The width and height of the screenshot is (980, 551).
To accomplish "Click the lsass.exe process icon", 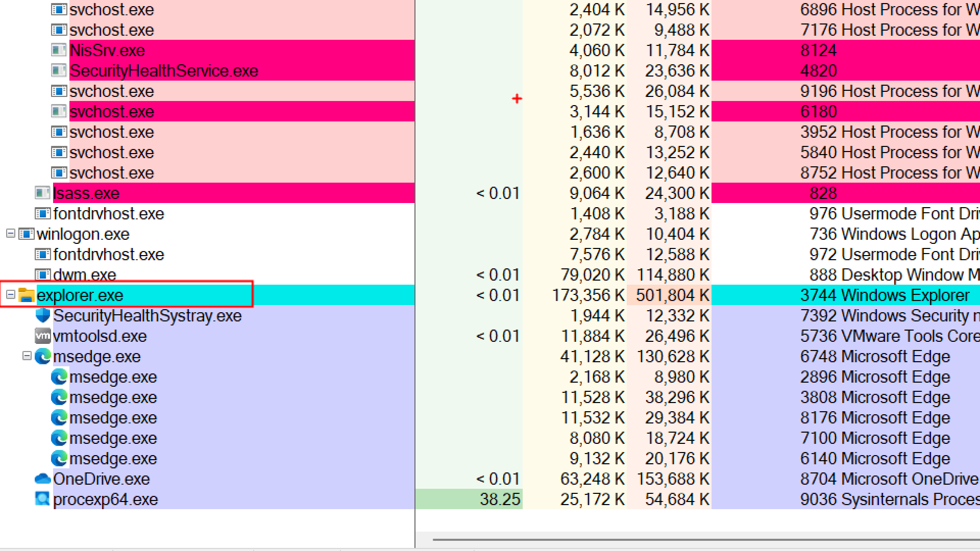I will point(42,193).
